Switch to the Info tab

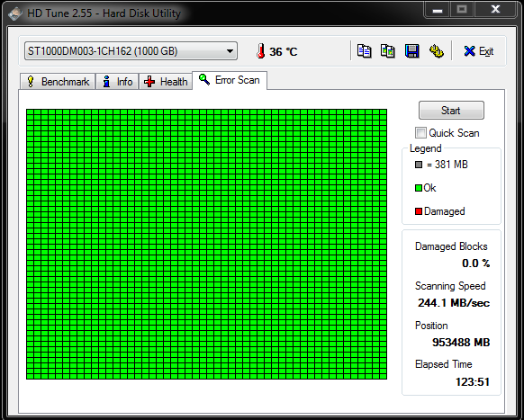[x=117, y=82]
